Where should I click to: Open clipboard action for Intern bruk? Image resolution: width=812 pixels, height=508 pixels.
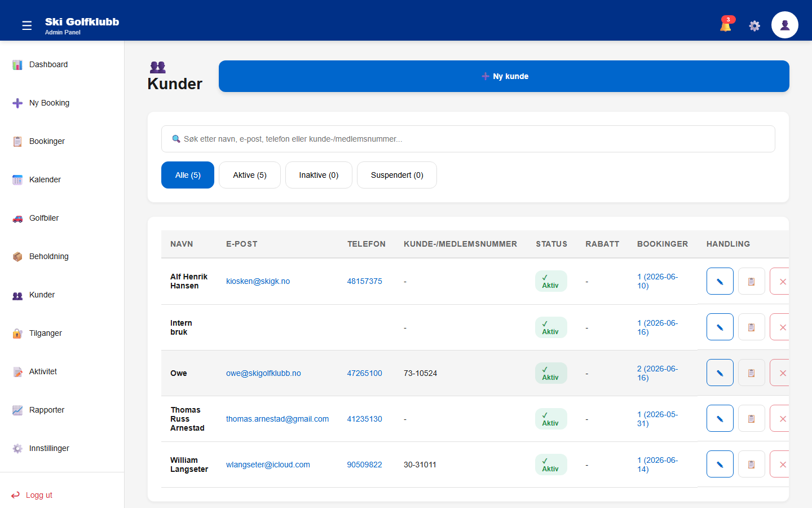(x=752, y=327)
